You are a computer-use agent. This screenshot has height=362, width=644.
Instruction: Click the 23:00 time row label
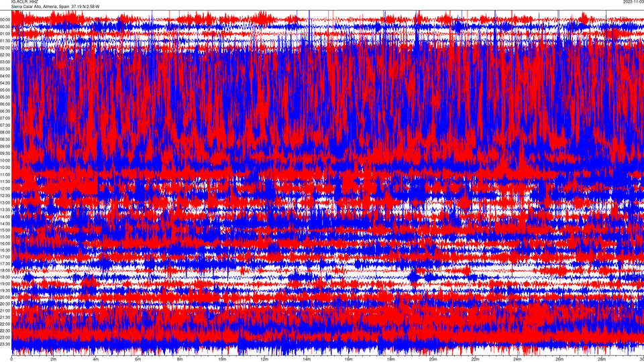[5, 337]
